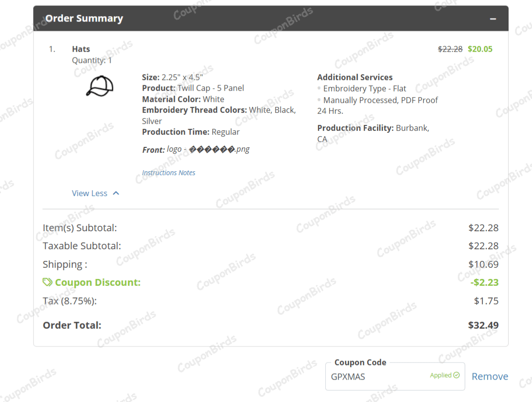Click the baseball cap product icon
The width and height of the screenshot is (532, 402).
point(99,86)
